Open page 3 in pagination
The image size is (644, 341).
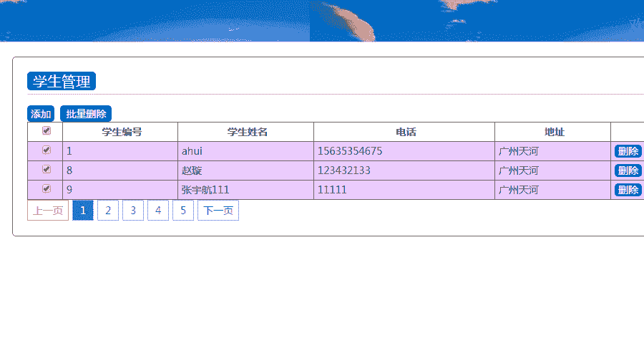click(x=133, y=211)
